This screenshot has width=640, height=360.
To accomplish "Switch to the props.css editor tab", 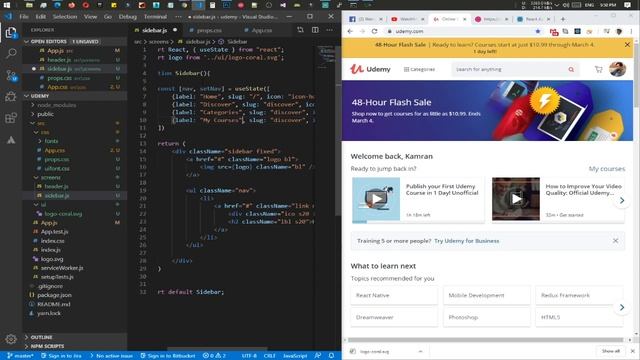I will coord(209,30).
